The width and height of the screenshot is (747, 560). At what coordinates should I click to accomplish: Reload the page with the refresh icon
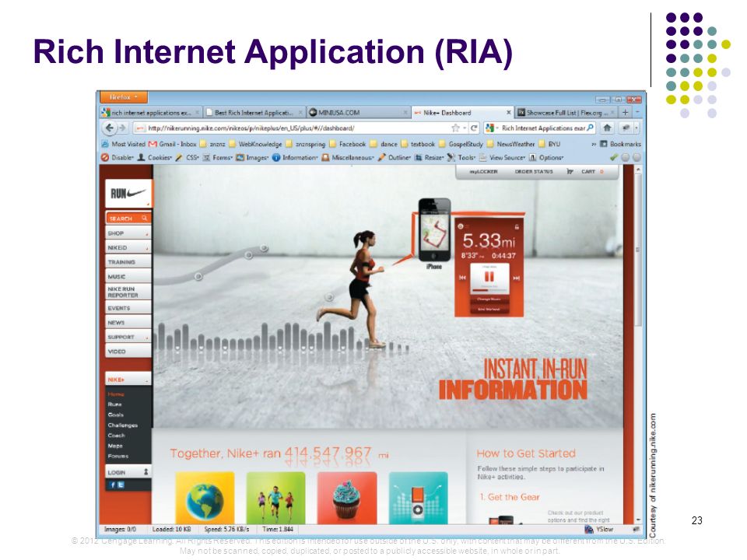(x=474, y=128)
